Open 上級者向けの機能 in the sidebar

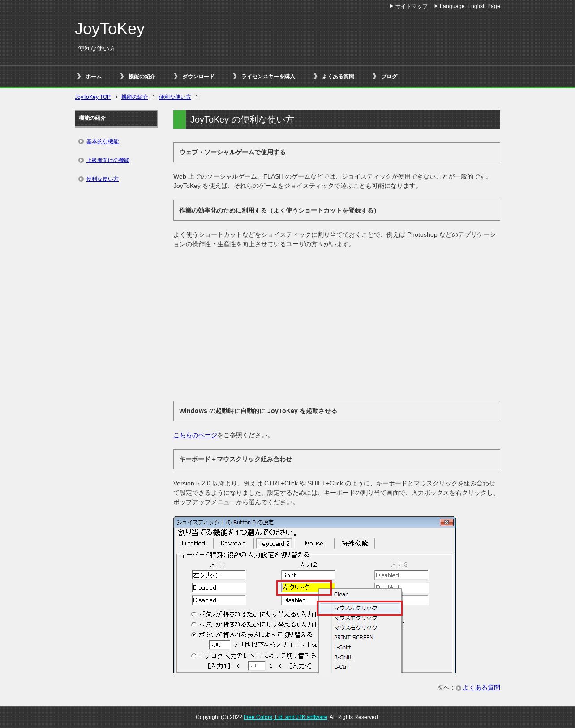[x=108, y=160]
